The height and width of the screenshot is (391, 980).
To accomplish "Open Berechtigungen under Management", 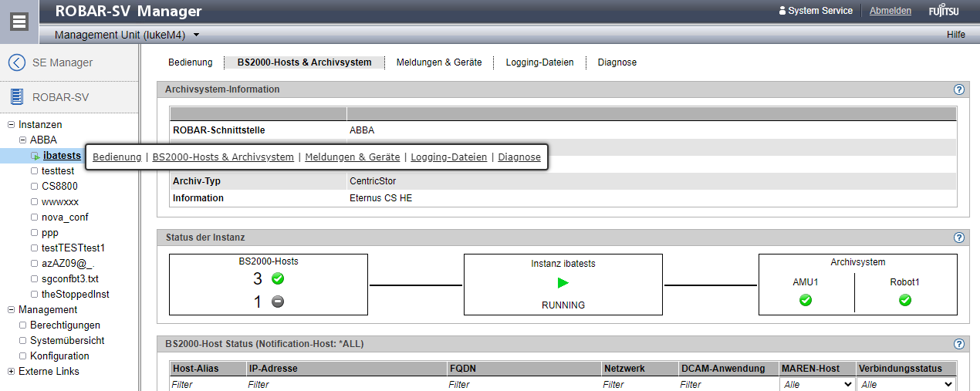I will tap(66, 325).
